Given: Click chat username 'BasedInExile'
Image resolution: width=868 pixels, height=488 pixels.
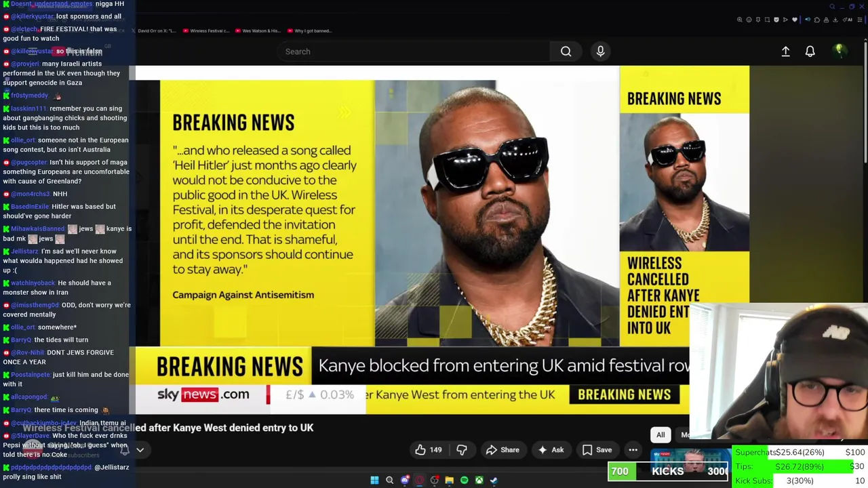Looking at the screenshot, I should [30, 207].
